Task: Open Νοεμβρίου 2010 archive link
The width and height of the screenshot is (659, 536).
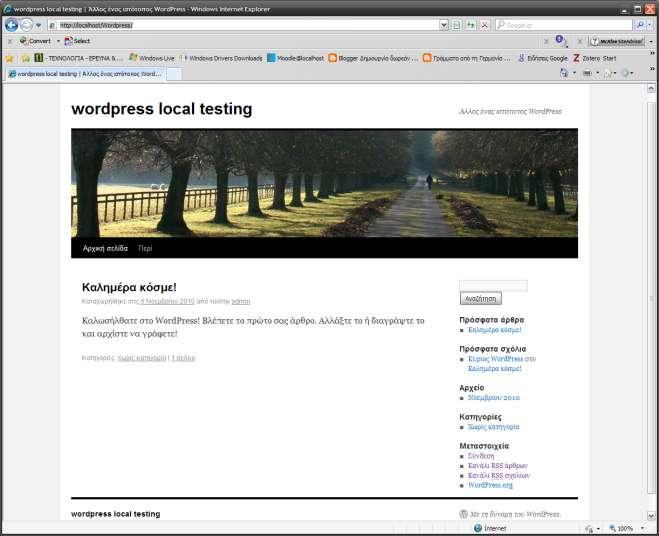Action: coord(494,397)
